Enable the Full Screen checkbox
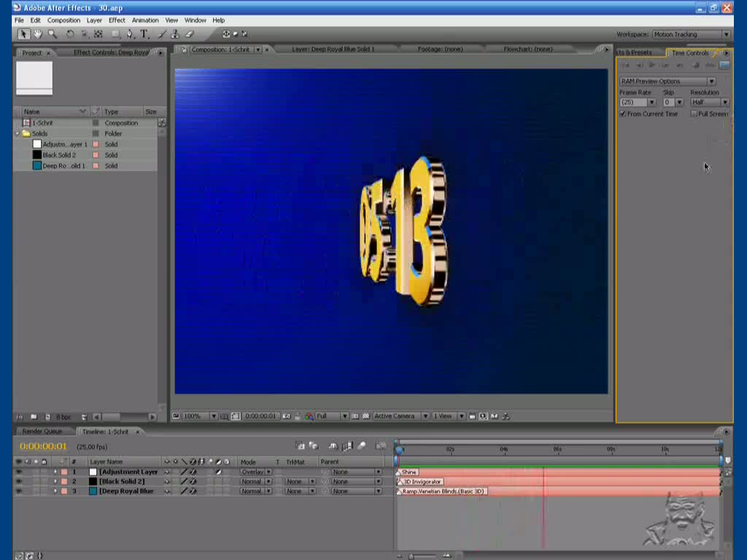 694,114
